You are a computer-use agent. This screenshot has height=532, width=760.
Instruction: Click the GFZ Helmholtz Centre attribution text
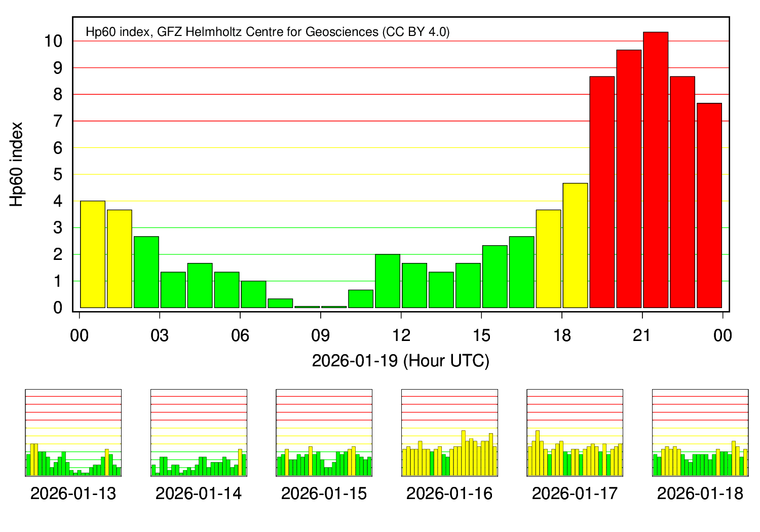click(268, 32)
